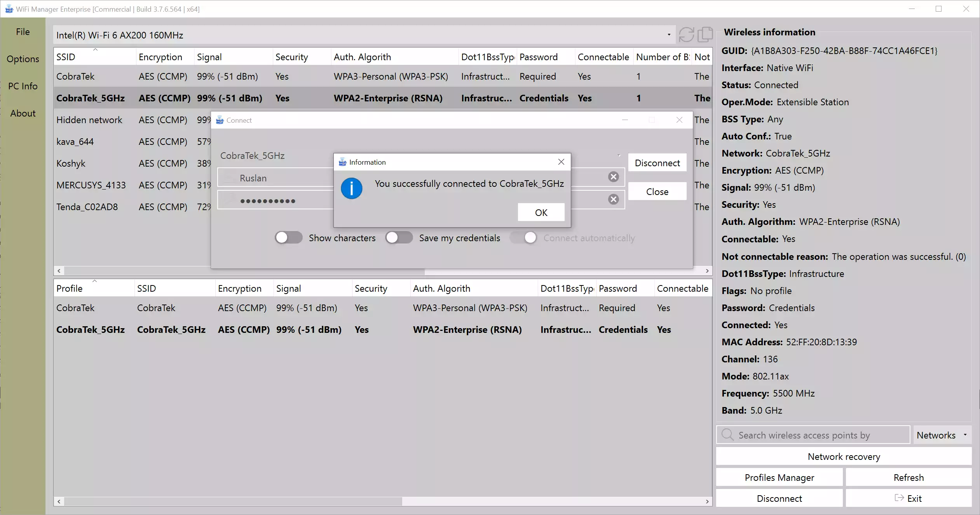Sort networks by Connectable column

coord(604,57)
